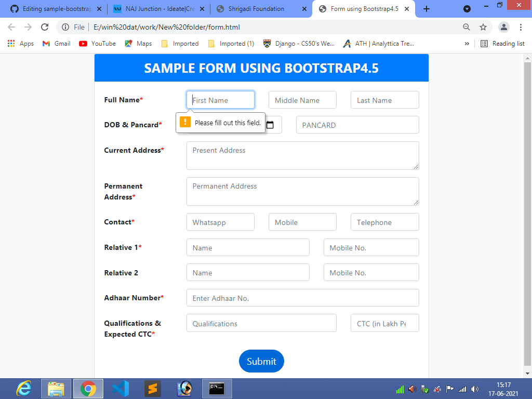532x399 pixels.
Task: Reload the form page
Action: click(x=45, y=26)
